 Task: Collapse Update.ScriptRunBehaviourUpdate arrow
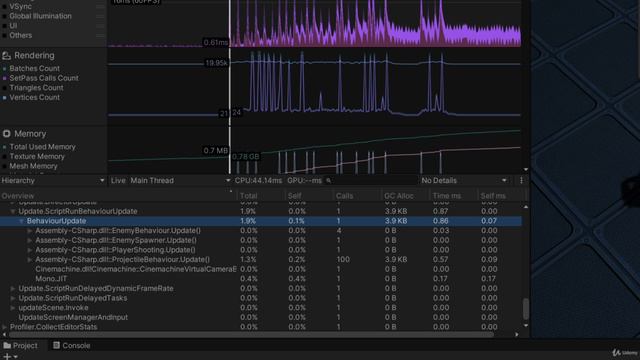pos(13,211)
